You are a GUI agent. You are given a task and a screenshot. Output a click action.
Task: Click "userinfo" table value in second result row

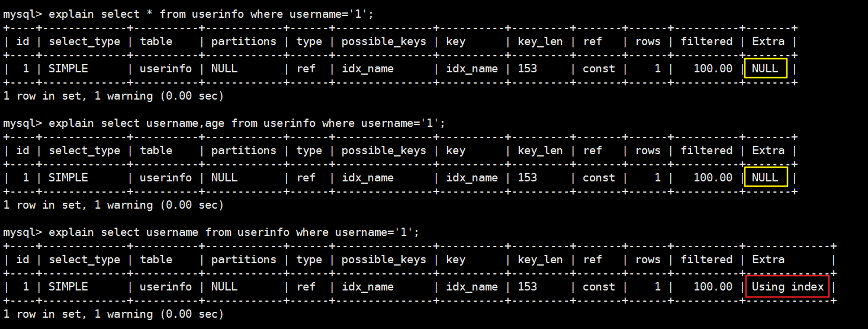tap(166, 178)
